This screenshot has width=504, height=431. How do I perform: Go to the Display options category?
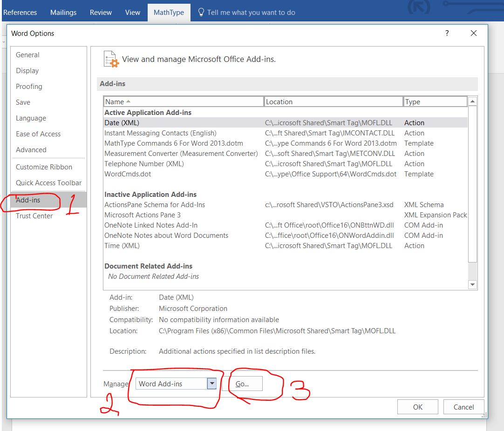pyautogui.click(x=48, y=71)
